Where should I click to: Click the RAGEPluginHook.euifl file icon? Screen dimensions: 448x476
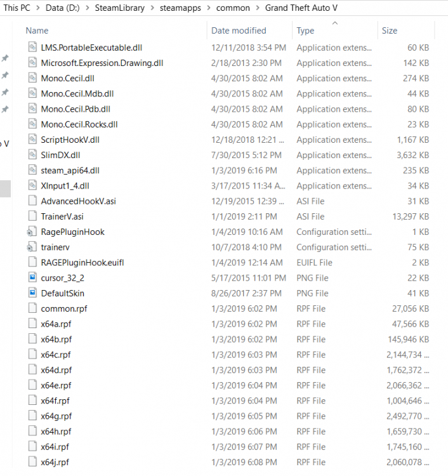tap(32, 262)
